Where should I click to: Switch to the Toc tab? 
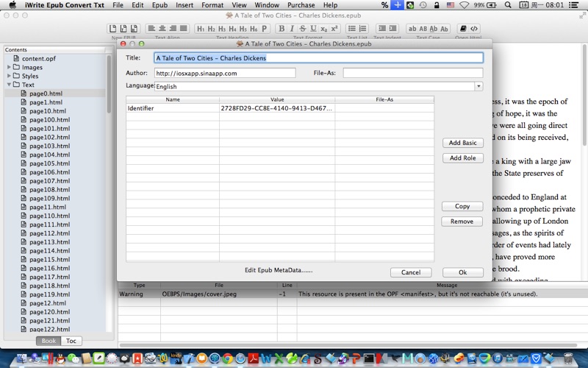point(71,341)
